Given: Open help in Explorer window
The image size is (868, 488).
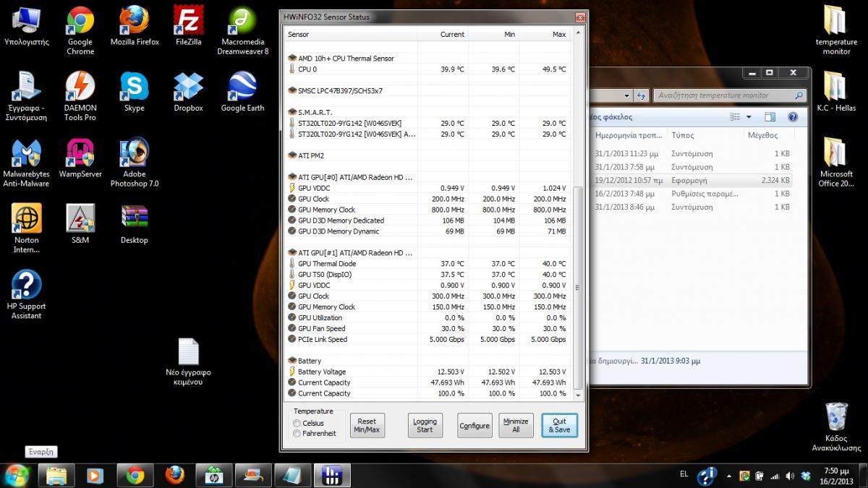Looking at the screenshot, I should tap(792, 116).
